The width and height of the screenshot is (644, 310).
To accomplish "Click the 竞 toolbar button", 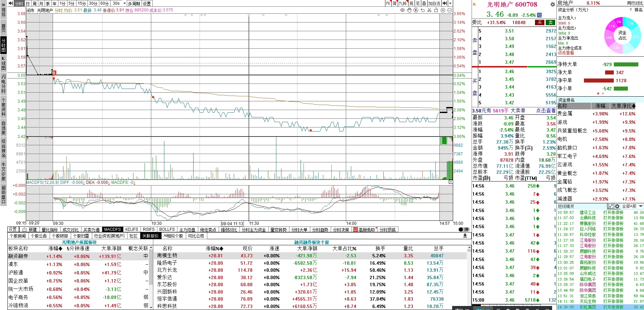I will (x=411, y=3).
